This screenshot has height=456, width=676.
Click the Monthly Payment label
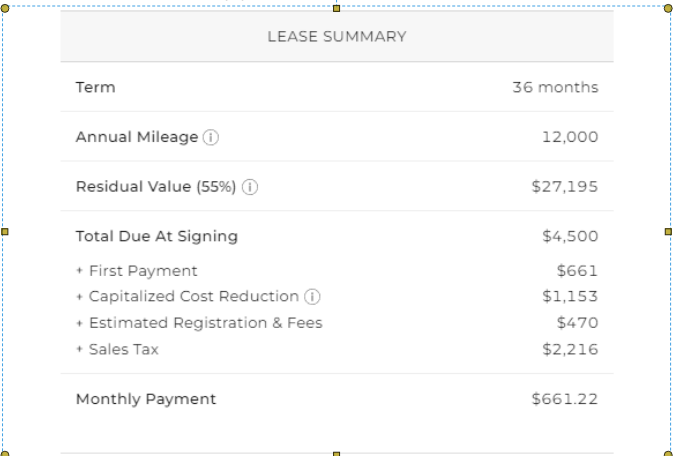coord(146,399)
